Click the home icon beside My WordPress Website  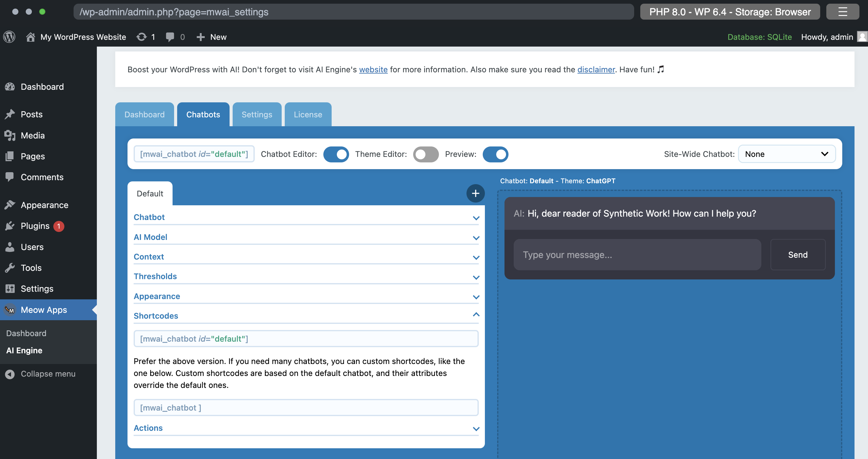click(x=31, y=37)
